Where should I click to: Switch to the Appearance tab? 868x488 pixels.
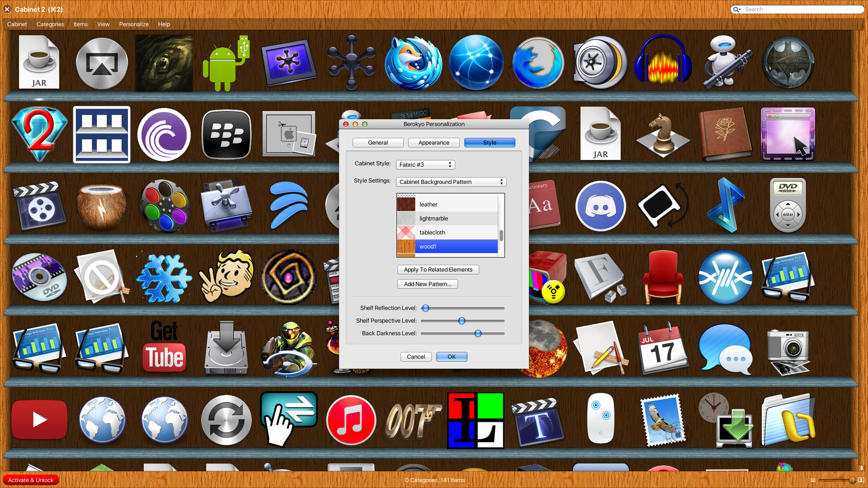click(434, 143)
